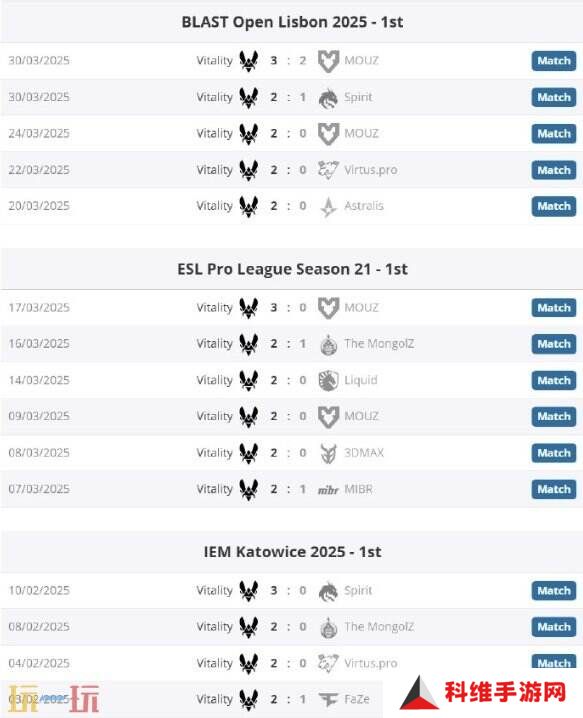This screenshot has height=718, width=583.
Task: Click the Liquid horse logo
Action: click(x=328, y=381)
